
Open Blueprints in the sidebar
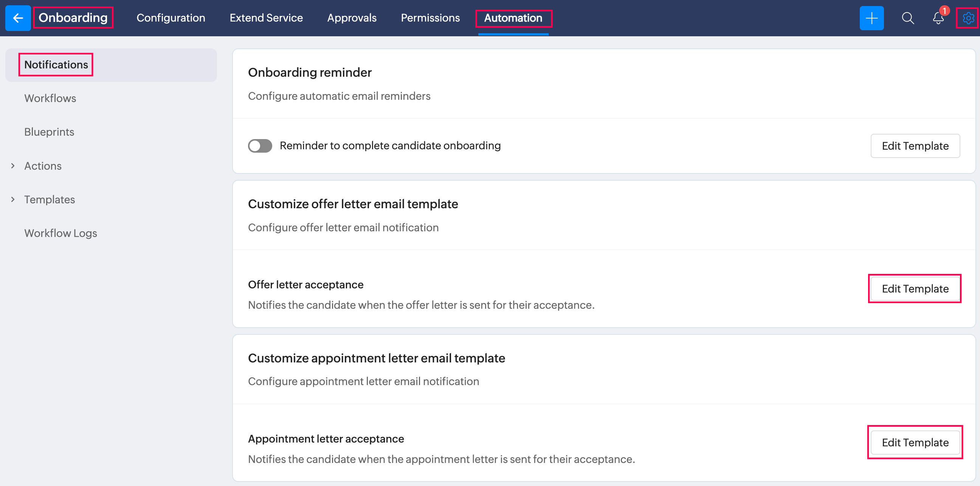(x=49, y=132)
